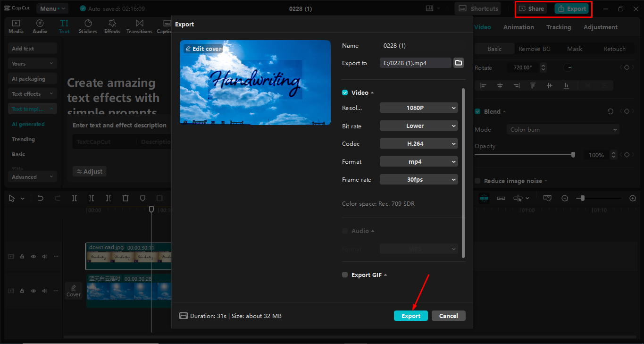Image resolution: width=644 pixels, height=344 pixels.
Task: Click the zoom-in icon on the timeline
Action: pyautogui.click(x=633, y=198)
